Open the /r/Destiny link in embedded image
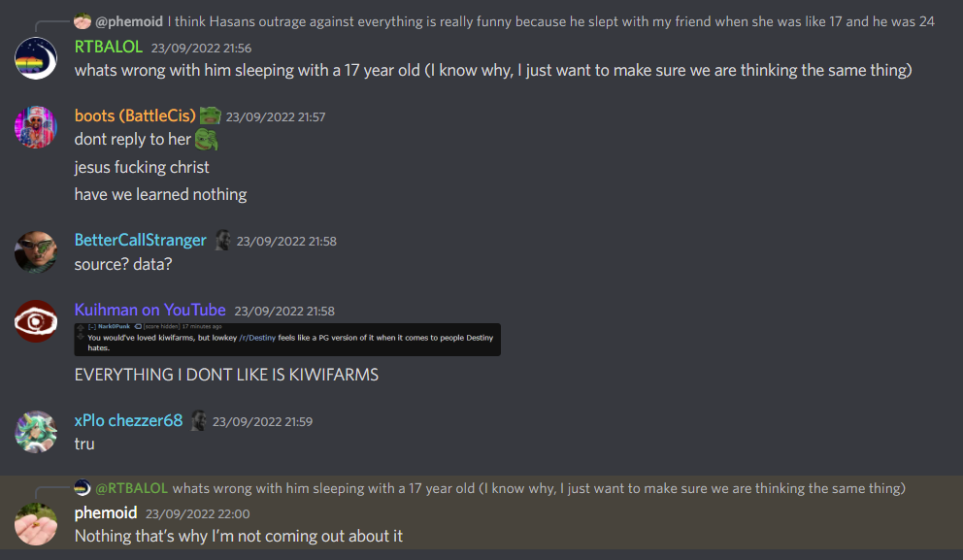Image resolution: width=963 pixels, height=560 pixels. coord(257,338)
